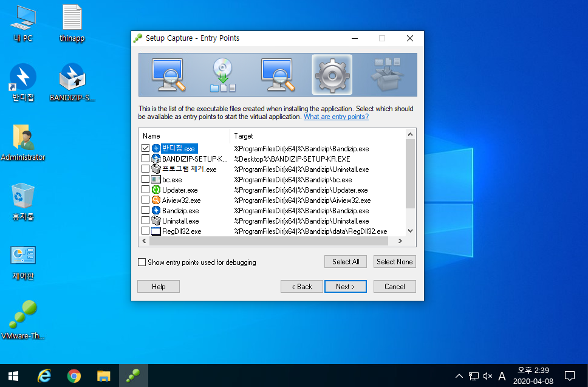Screen dimensions: 588x387
Task: Select the Administrator folder on desktop
Action: pos(23,143)
